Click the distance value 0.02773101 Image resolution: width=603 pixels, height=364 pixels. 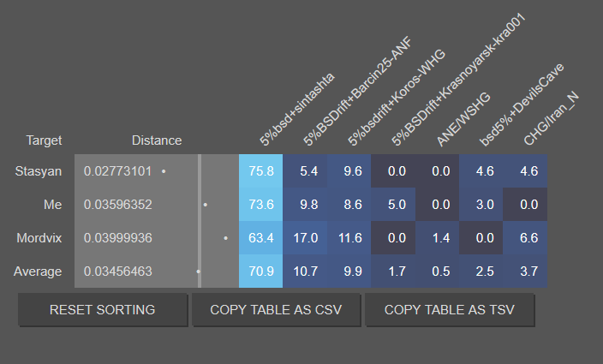tap(117, 171)
